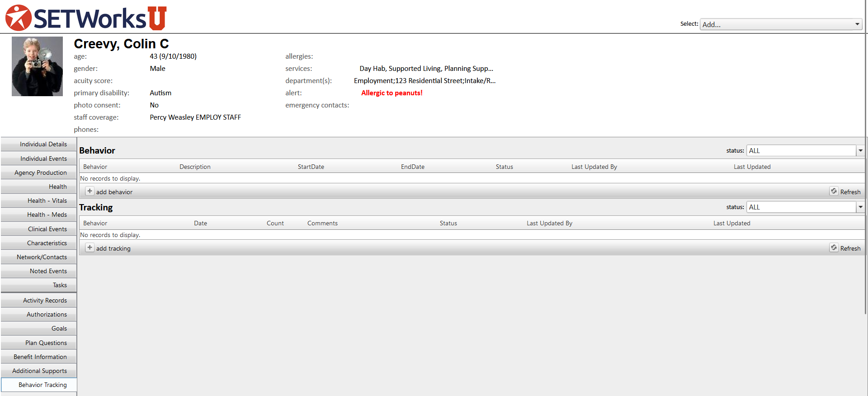
Task: Click the Tracking Date column header
Action: 201,223
